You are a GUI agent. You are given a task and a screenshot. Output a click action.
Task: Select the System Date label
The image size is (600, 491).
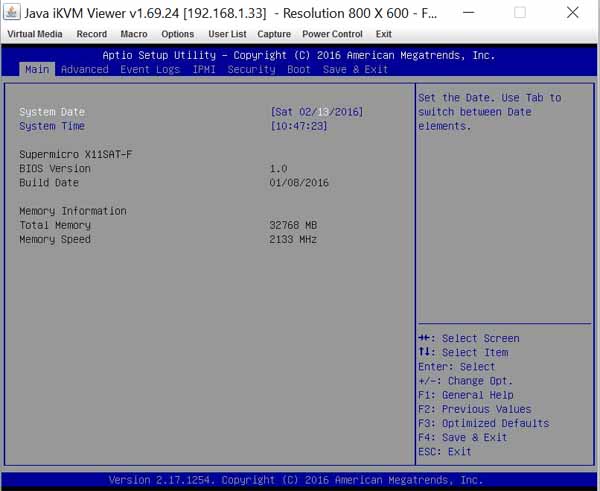tap(52, 112)
